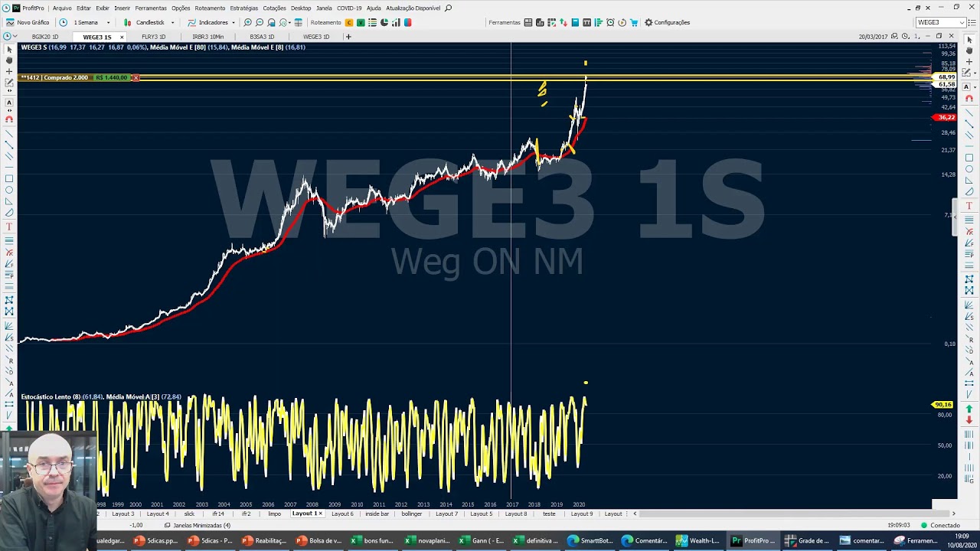Open the Estratégias menu
980x551 pixels.
coord(244,8)
